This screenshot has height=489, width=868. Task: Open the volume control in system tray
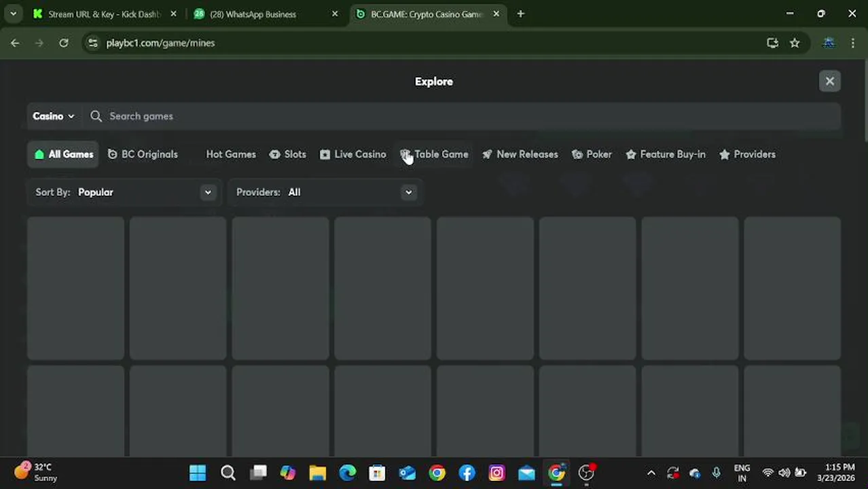pyautogui.click(x=784, y=473)
